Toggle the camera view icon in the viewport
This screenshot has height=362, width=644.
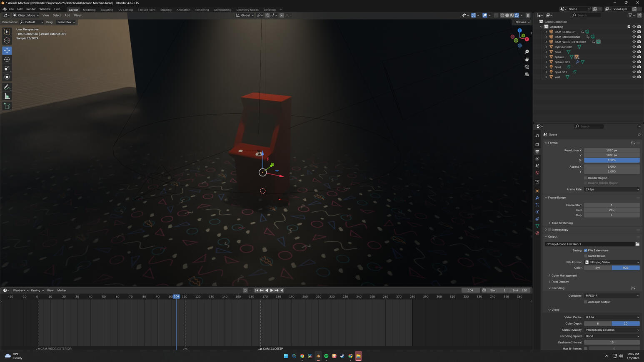pos(527,67)
